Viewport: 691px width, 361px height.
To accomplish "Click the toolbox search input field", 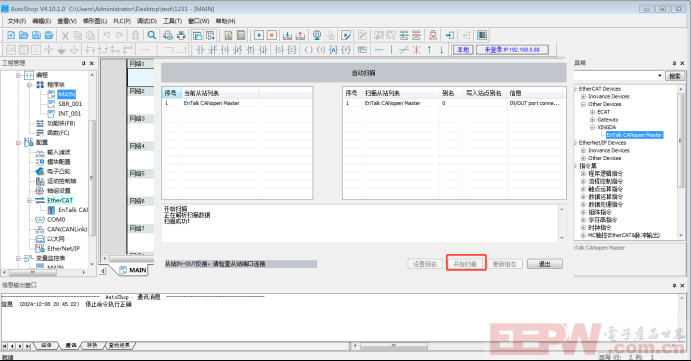I will pyautogui.click(x=615, y=76).
